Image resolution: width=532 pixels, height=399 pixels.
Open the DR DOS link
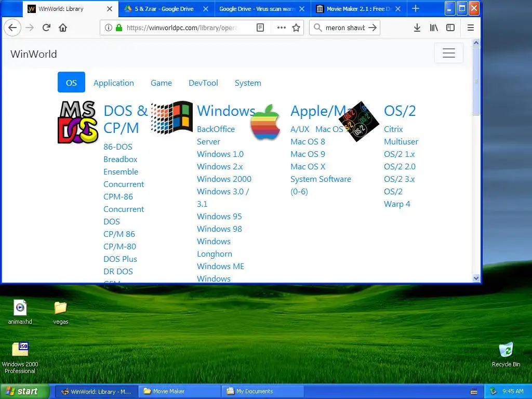[x=118, y=271]
